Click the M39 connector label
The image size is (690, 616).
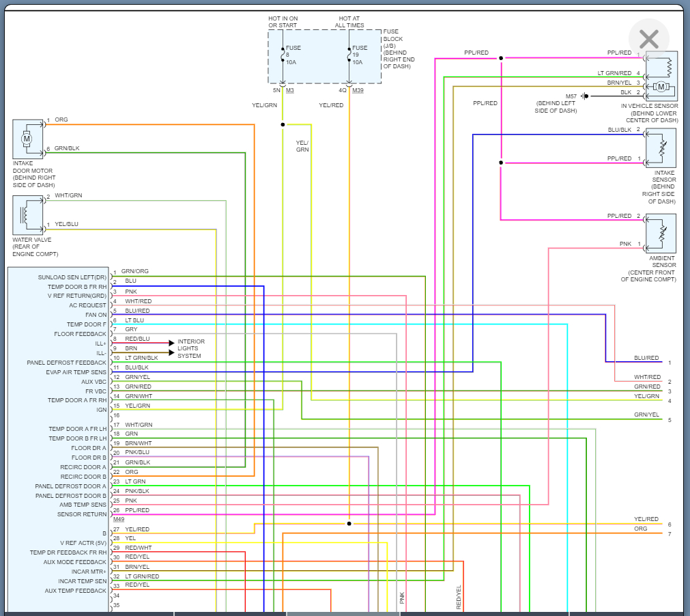tap(358, 90)
